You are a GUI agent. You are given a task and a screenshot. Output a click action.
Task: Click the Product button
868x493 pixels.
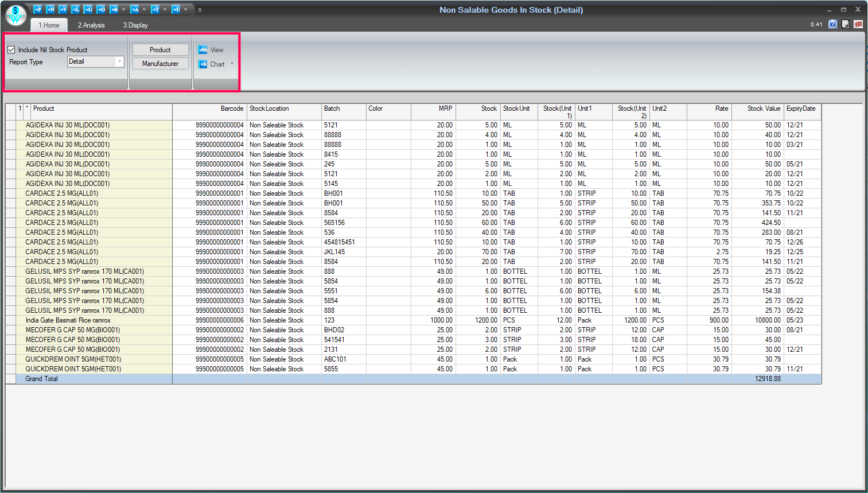[161, 50]
